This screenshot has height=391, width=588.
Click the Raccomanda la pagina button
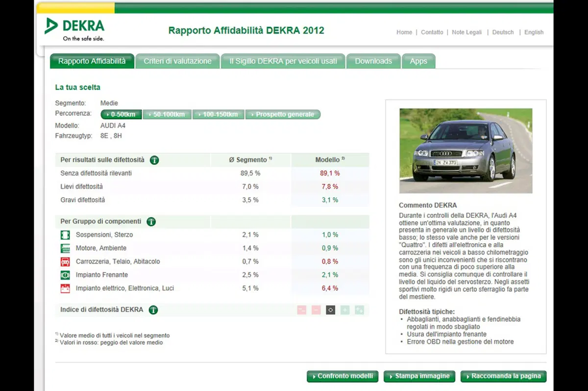coord(503,376)
